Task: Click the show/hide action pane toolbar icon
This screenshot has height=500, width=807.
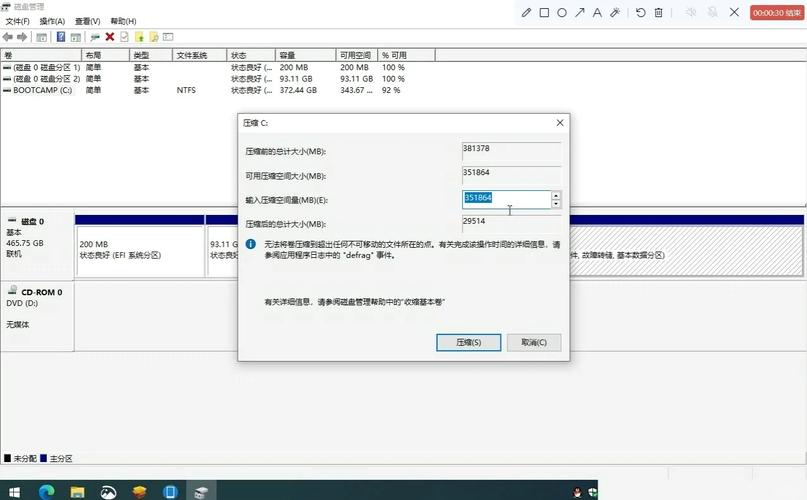Action: click(76, 37)
